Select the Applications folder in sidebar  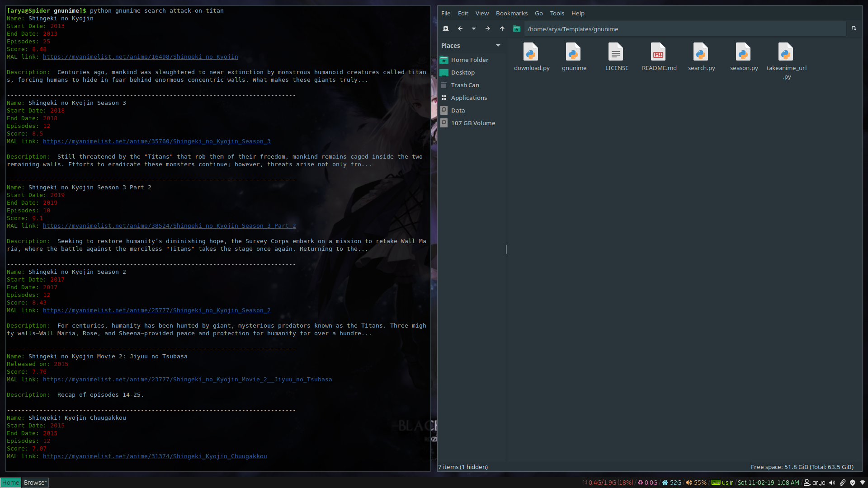[468, 98]
